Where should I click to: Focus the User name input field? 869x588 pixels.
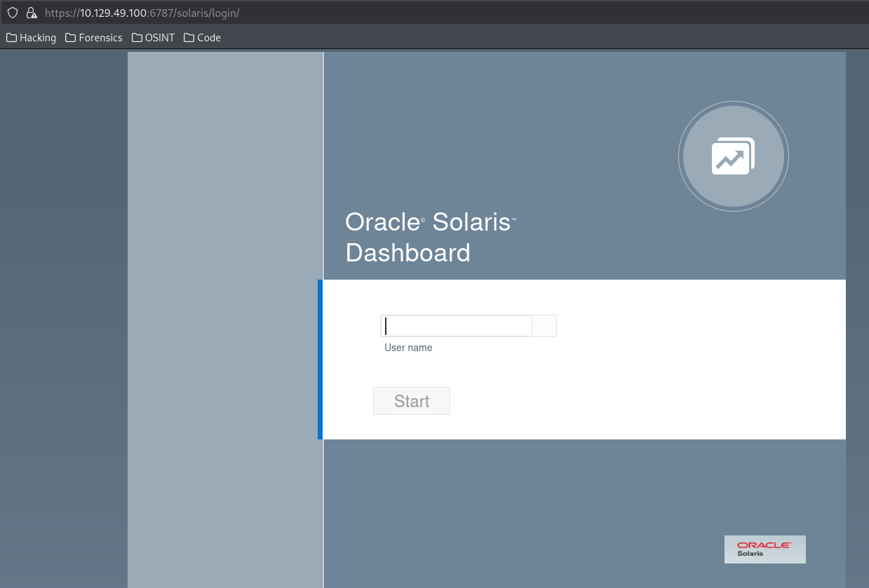click(456, 326)
